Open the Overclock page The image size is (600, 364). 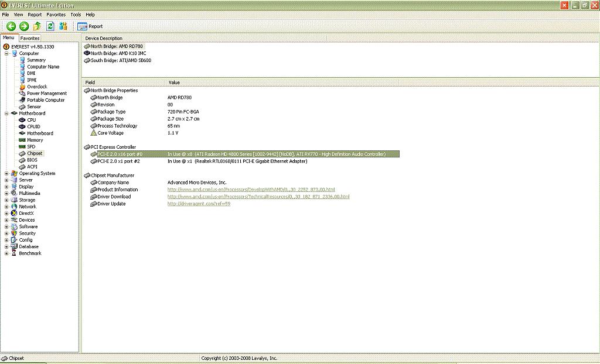(x=37, y=87)
